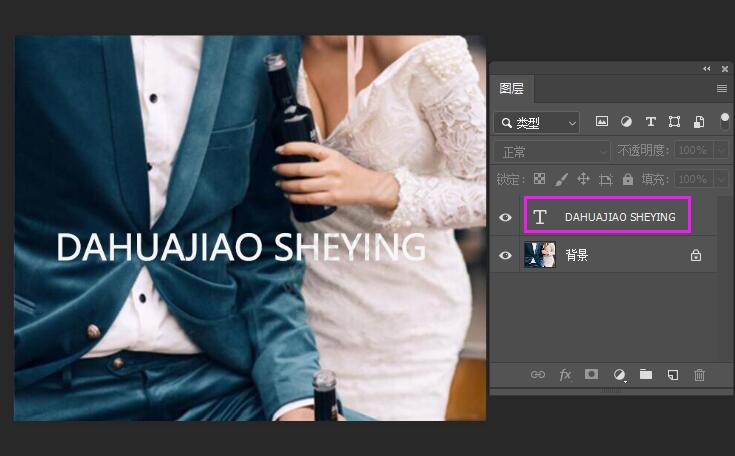
Task: Hide the 背景 layer
Action: (x=505, y=255)
